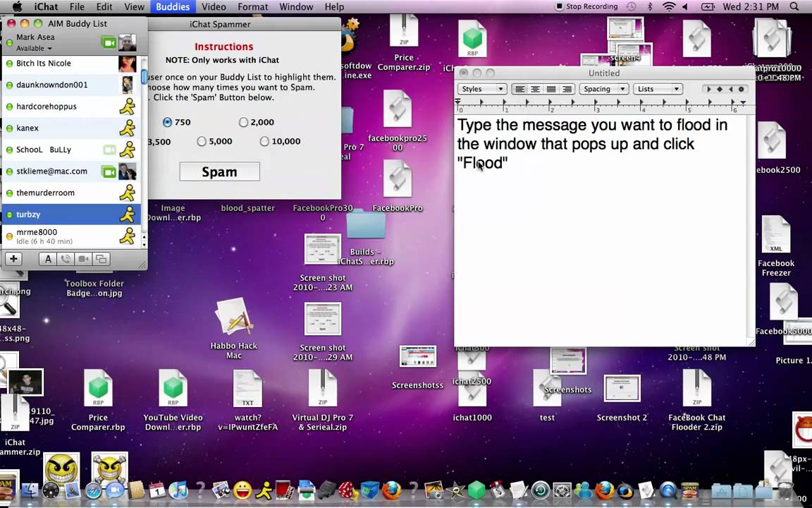Click Stop Recording in the menu bar
812x508 pixels.
tap(586, 7)
